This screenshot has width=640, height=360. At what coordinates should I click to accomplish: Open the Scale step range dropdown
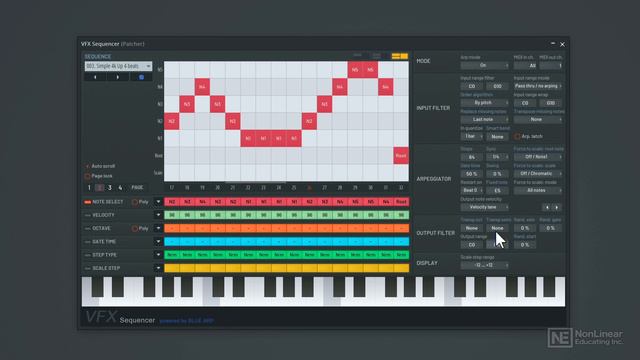pos(484,265)
